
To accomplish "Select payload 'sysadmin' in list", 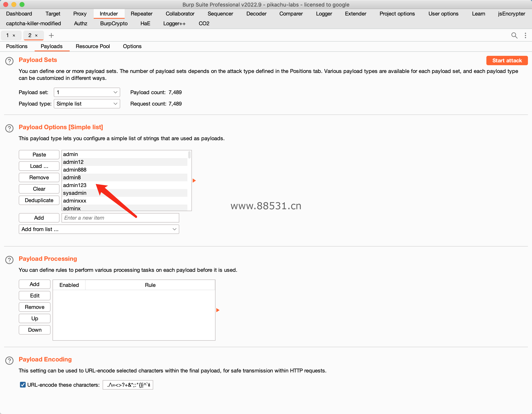I will pyautogui.click(x=125, y=193).
